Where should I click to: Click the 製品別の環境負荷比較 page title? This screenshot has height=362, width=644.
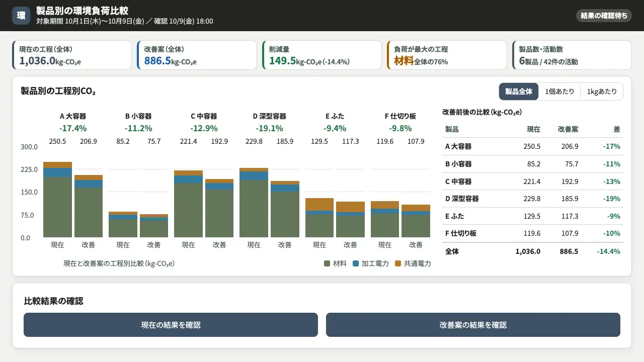(x=82, y=11)
